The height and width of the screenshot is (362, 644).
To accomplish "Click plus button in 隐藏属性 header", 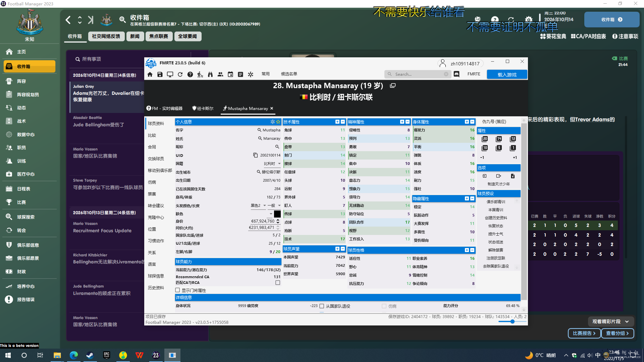I will coord(467,198).
